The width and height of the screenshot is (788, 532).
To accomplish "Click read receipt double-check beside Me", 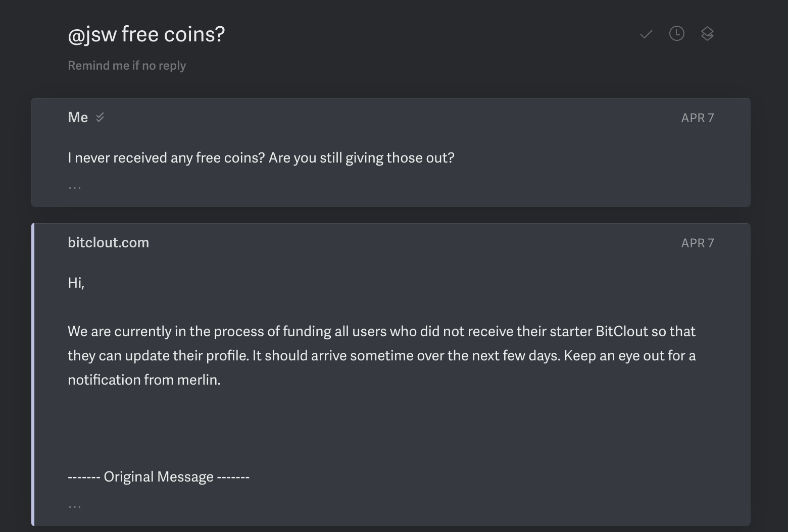I will coord(100,118).
